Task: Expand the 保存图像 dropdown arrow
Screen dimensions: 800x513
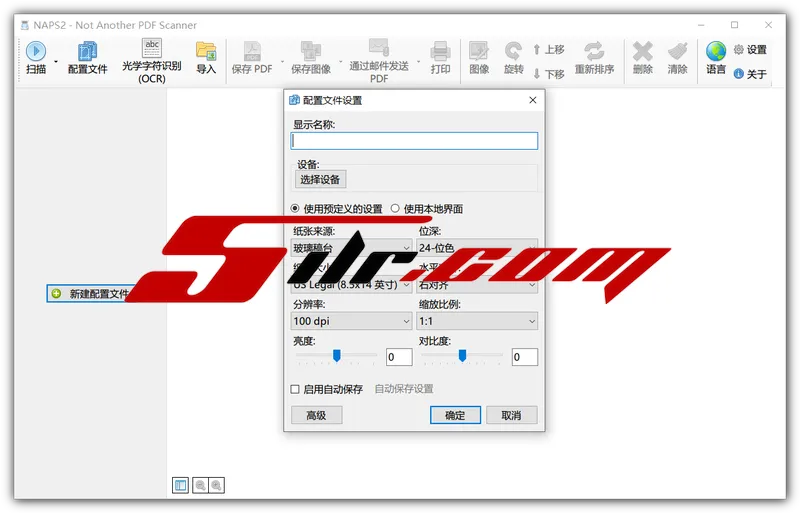Action: pyautogui.click(x=340, y=61)
